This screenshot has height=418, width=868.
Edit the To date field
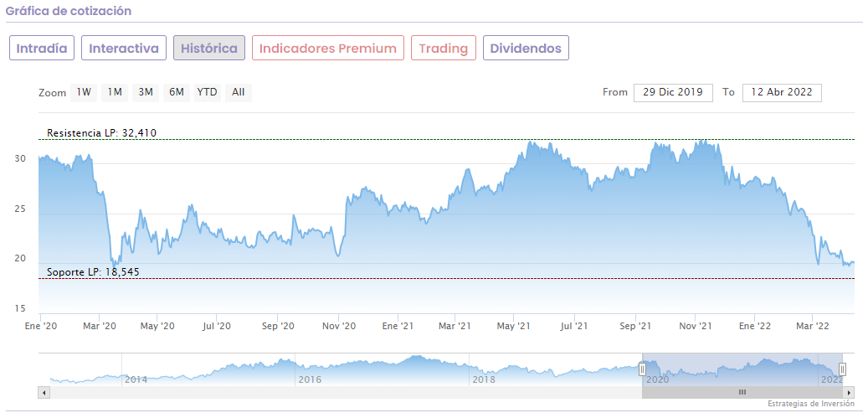pos(783,92)
